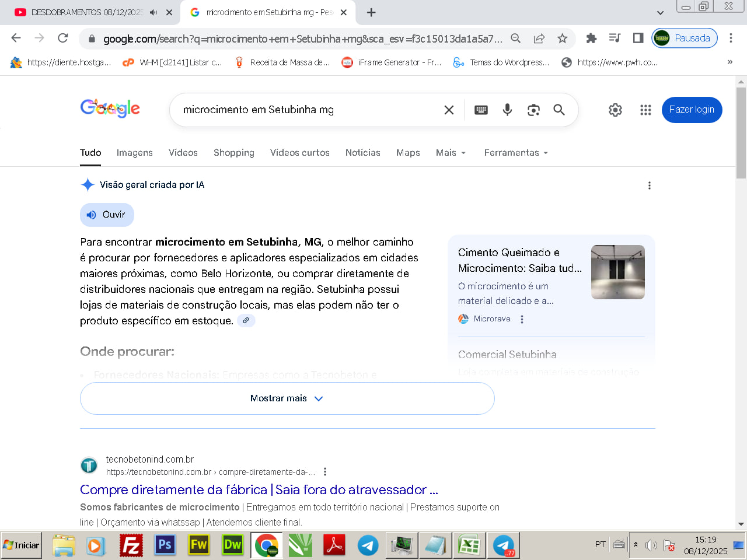The height and width of the screenshot is (560, 747).
Task: Open Chrome extensions puzzle icon
Action: (x=591, y=38)
